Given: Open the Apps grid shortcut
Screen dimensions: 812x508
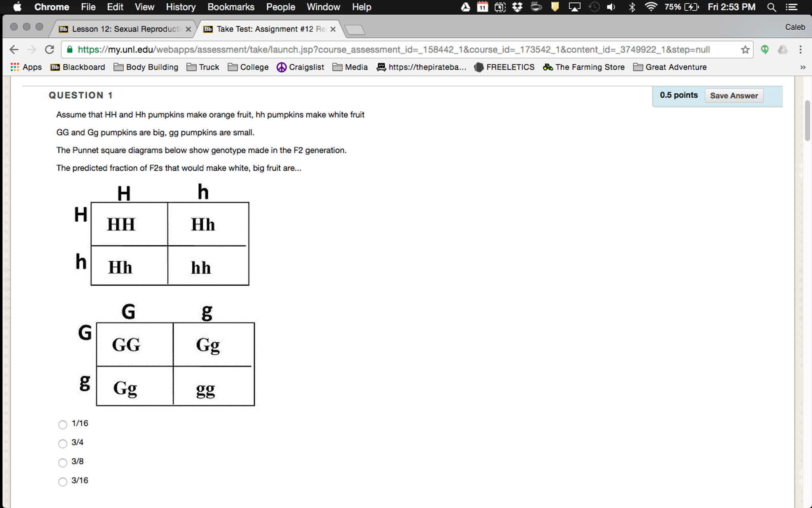Looking at the screenshot, I should [x=26, y=67].
